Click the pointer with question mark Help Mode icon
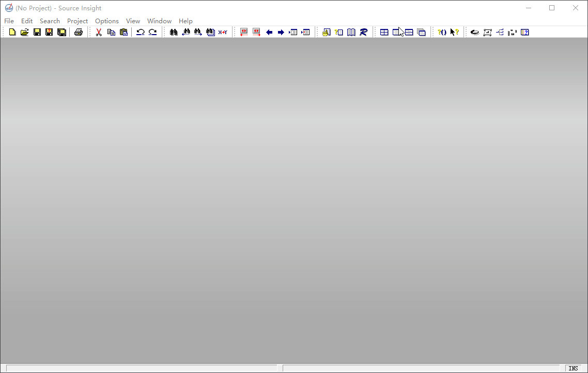 click(x=455, y=32)
